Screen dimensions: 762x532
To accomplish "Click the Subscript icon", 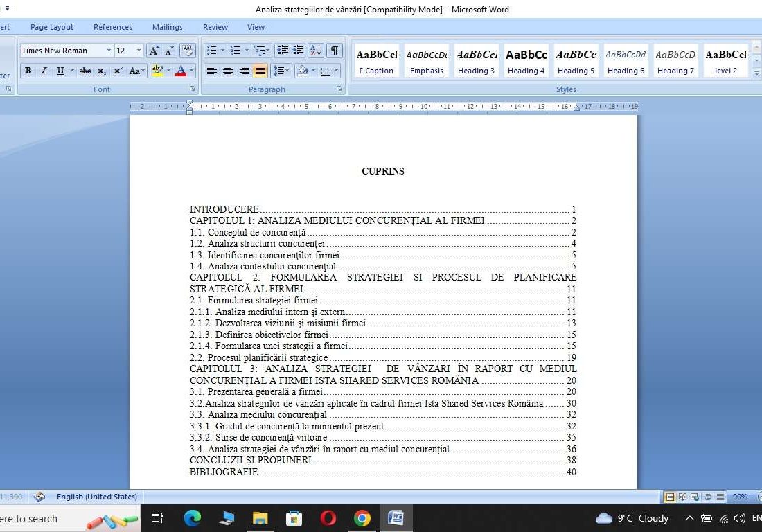I will point(102,71).
